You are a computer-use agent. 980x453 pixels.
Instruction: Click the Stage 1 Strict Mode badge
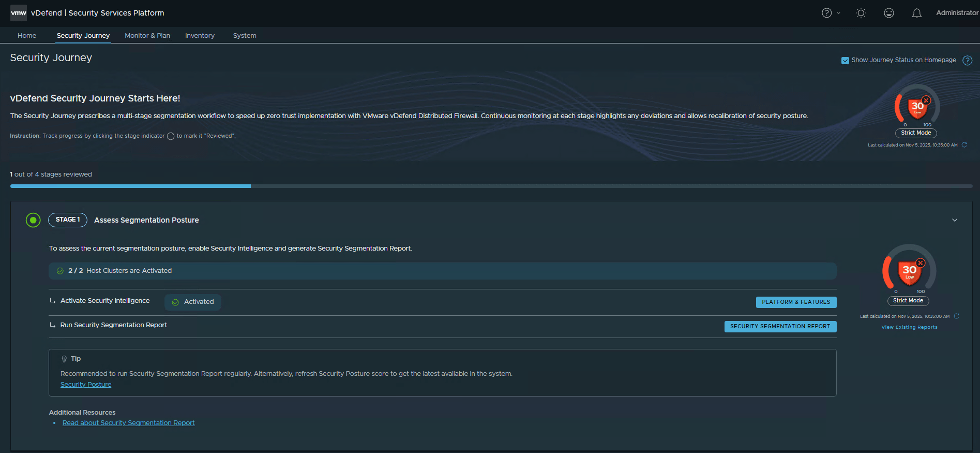click(908, 301)
